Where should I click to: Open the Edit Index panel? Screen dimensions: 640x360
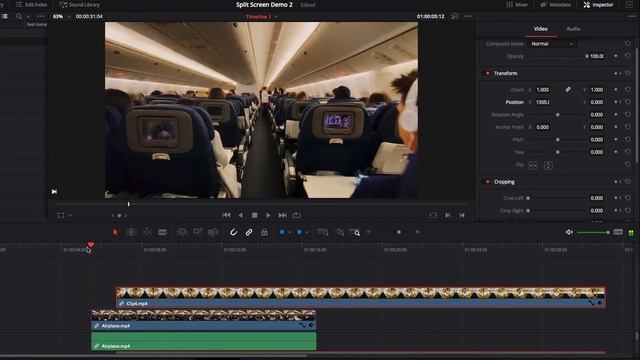31,4
